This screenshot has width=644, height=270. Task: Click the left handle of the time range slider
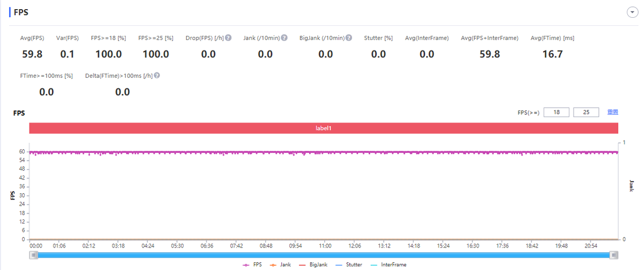[34, 255]
